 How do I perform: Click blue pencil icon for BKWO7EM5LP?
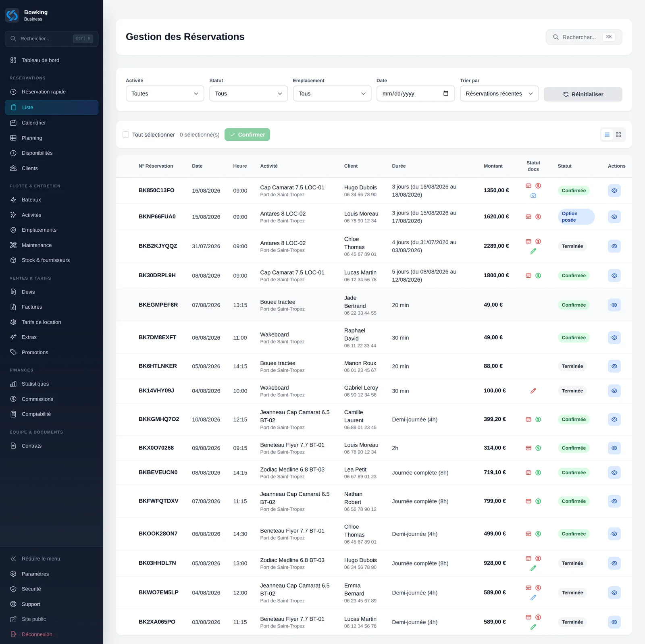533,598
